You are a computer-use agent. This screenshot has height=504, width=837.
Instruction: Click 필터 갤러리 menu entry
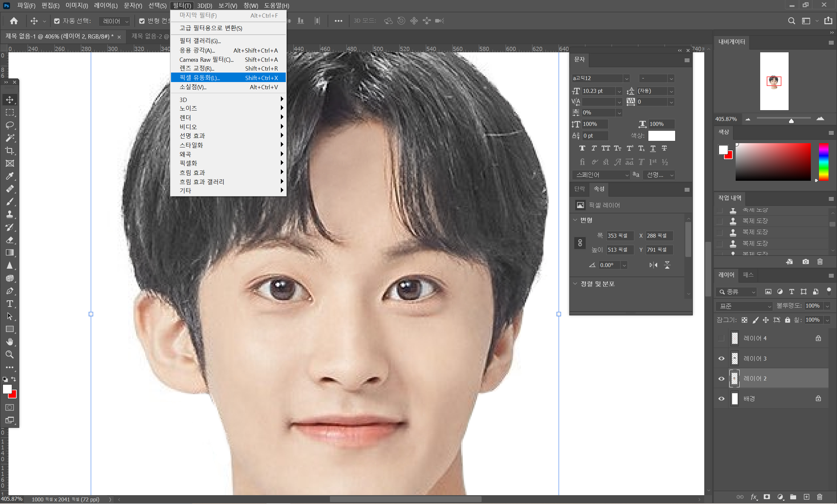click(200, 41)
